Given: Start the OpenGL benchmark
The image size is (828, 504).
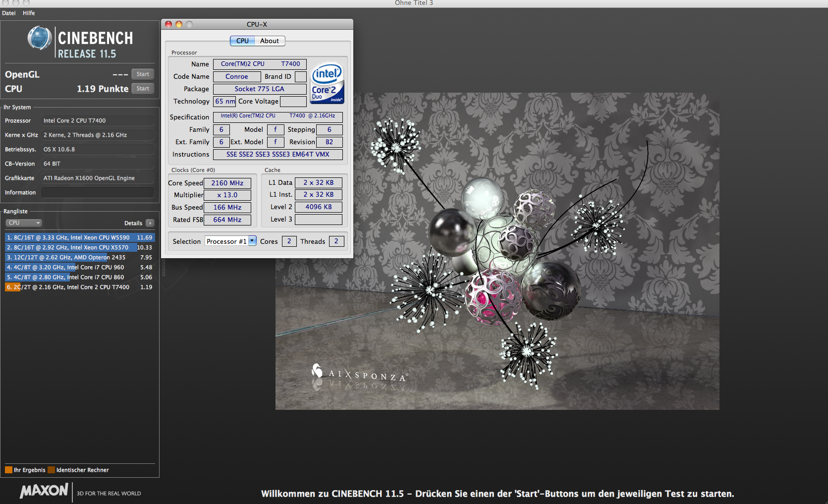Looking at the screenshot, I should [143, 74].
